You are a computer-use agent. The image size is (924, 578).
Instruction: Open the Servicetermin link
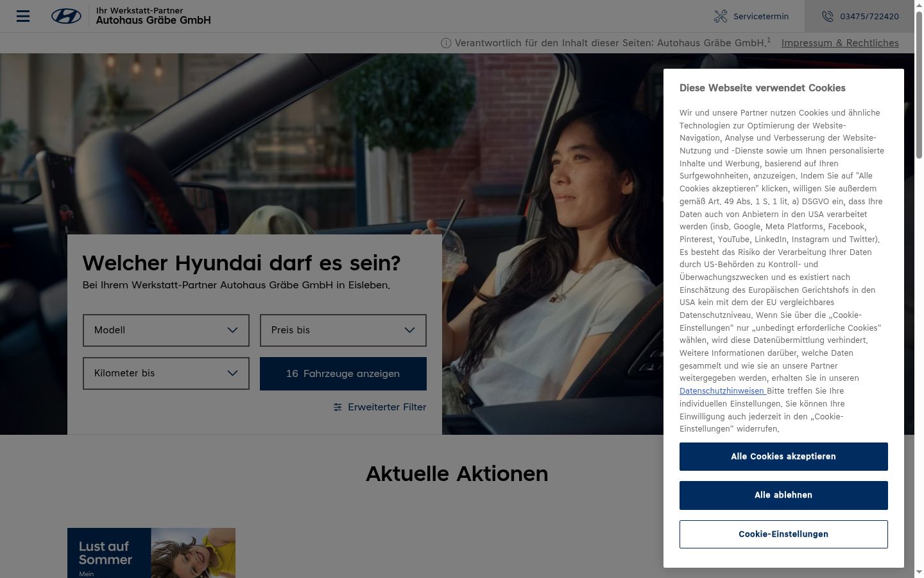751,16
